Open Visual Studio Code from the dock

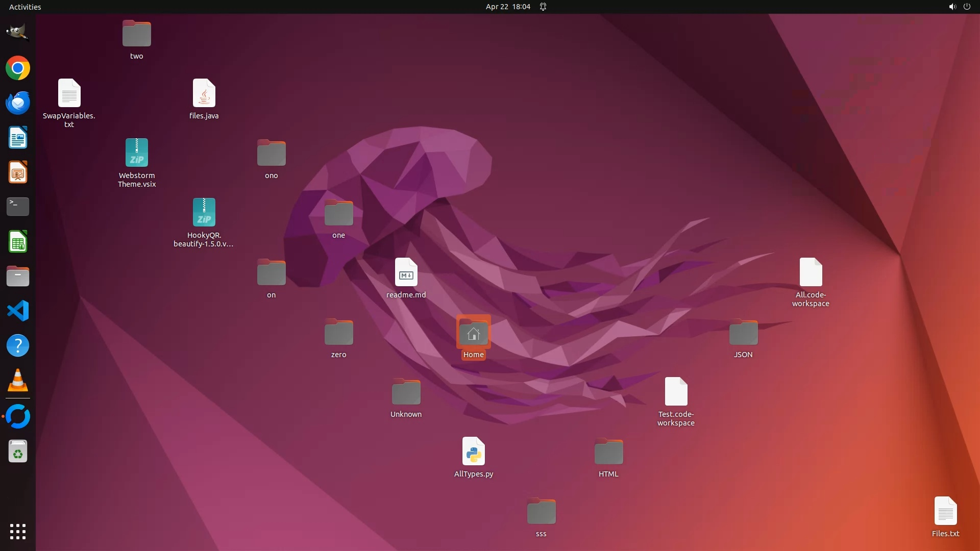point(18,311)
